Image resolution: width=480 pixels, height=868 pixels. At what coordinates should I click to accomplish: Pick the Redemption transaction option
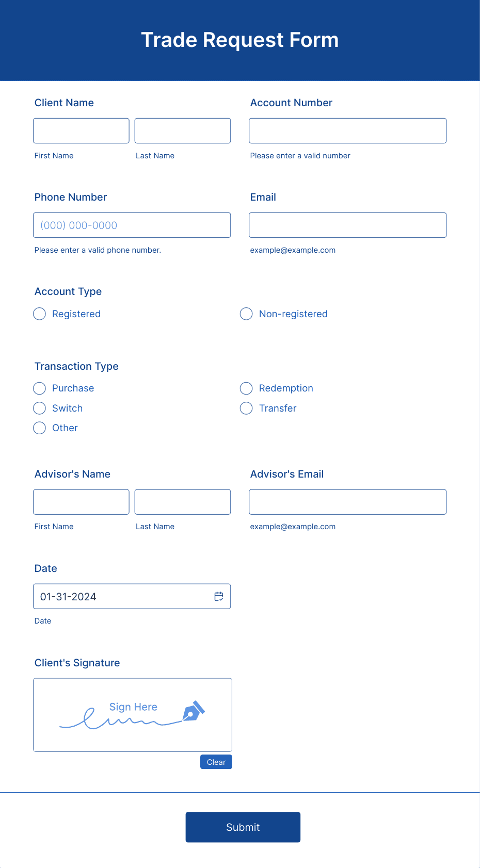pos(246,388)
